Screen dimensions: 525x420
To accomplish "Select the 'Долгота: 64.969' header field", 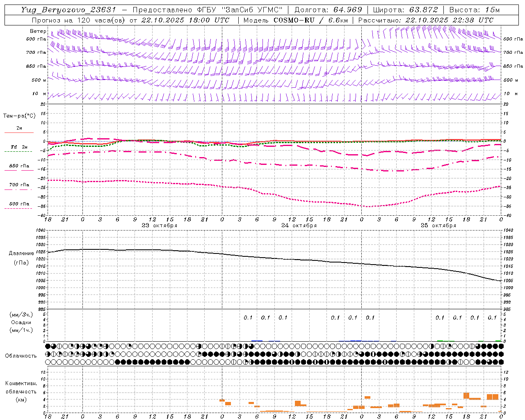I will [x=329, y=10].
